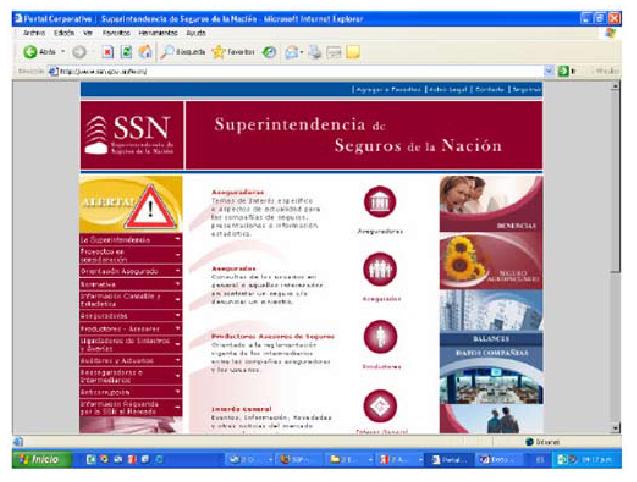
Task: Open the Herramientas menu
Action: click(x=158, y=33)
